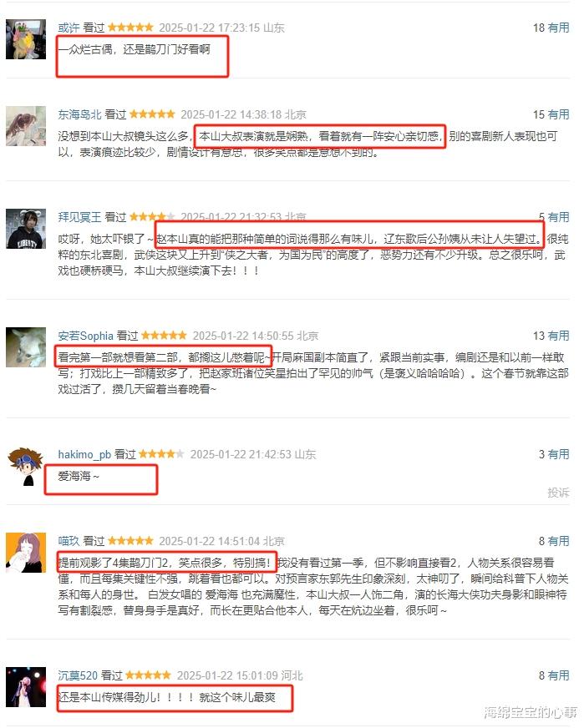View 拜见冥王's avatar image
The width and height of the screenshot is (584, 728).
26,229
